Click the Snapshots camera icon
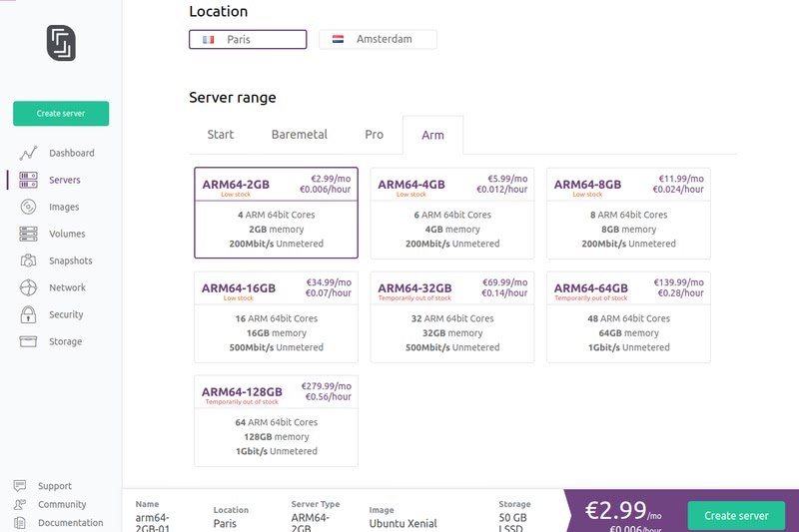Image resolution: width=799 pixels, height=532 pixels. pyautogui.click(x=28, y=261)
